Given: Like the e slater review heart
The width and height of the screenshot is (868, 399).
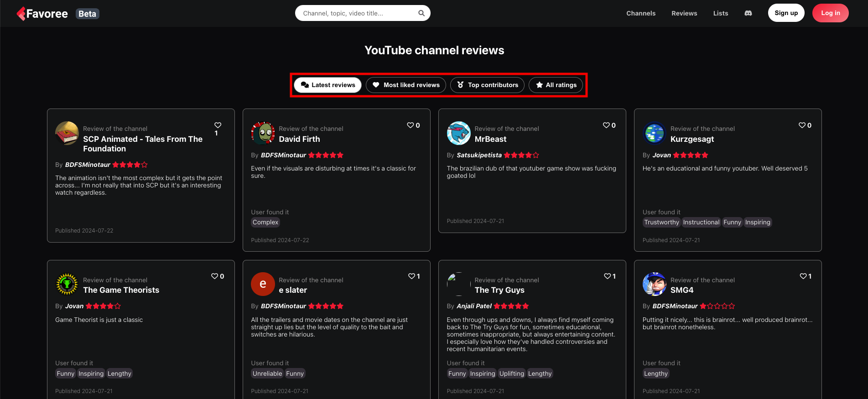Looking at the screenshot, I should (411, 276).
